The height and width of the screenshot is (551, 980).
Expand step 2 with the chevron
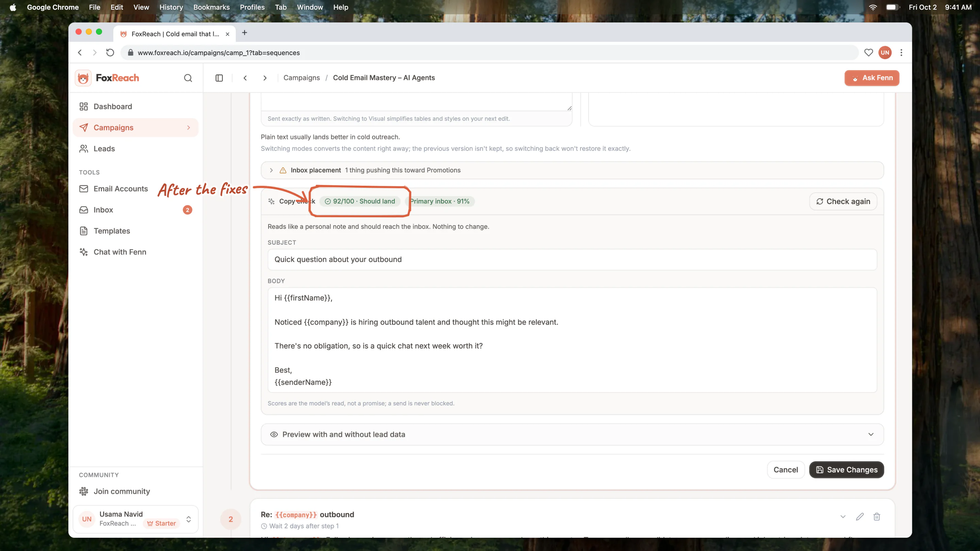click(x=843, y=517)
